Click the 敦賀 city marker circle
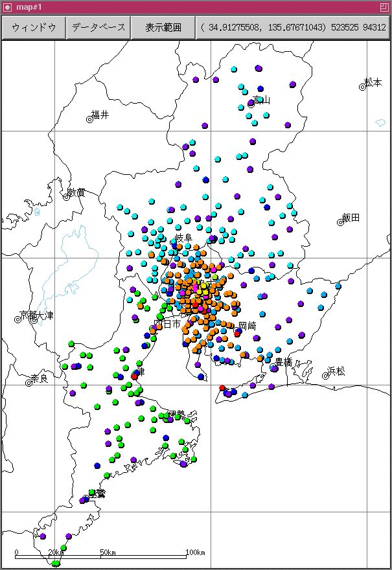The image size is (392, 570). [66, 197]
